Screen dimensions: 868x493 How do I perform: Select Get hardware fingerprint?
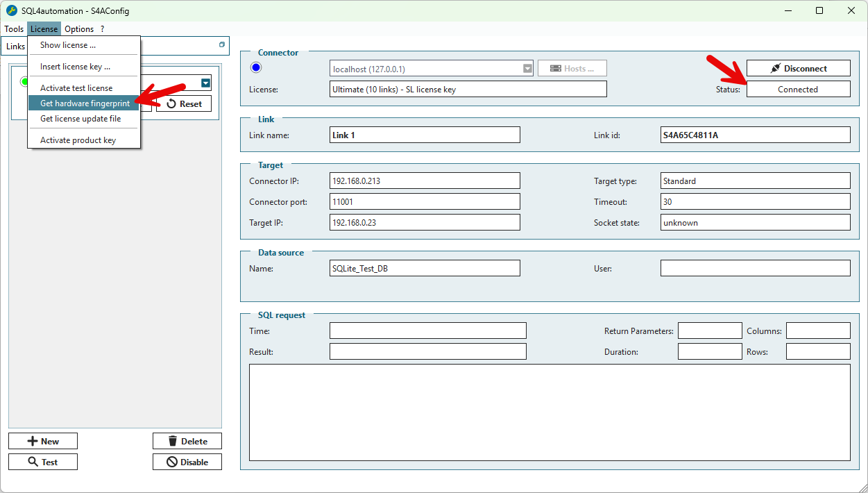pyautogui.click(x=84, y=103)
